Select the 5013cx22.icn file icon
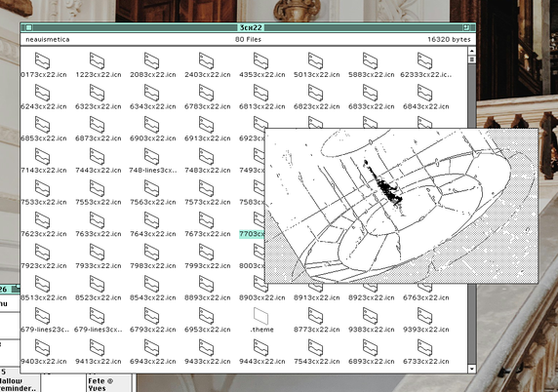The height and width of the screenshot is (392, 558). point(315,61)
